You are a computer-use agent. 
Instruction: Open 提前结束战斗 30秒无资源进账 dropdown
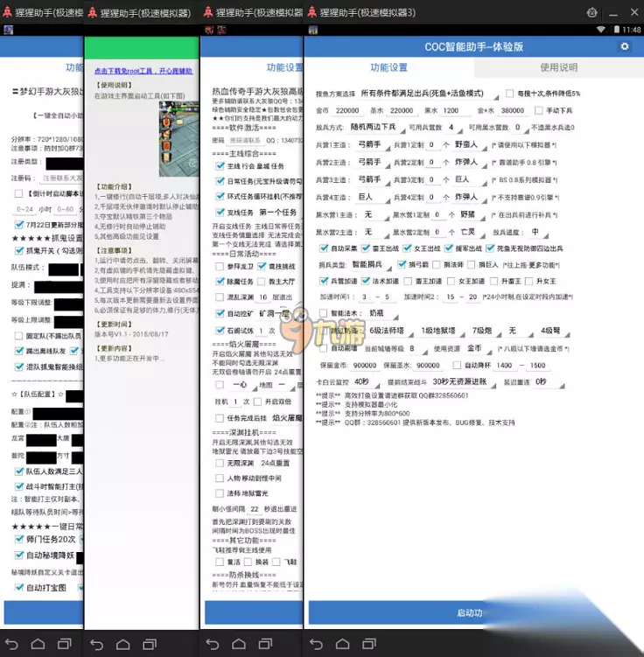pyautogui.click(x=464, y=381)
